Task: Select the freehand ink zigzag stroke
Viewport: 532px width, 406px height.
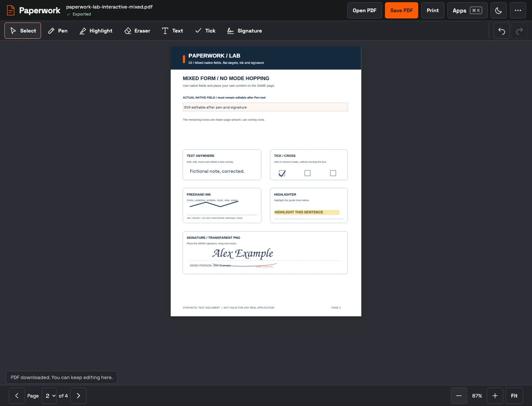Action: tap(214, 203)
